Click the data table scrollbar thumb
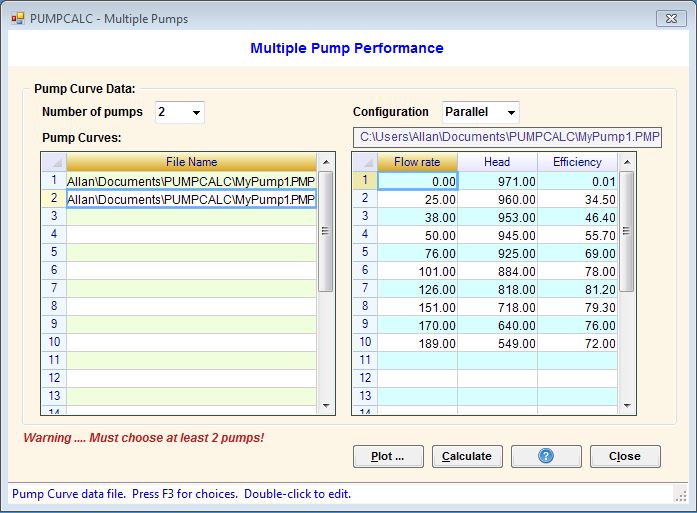 tap(627, 232)
